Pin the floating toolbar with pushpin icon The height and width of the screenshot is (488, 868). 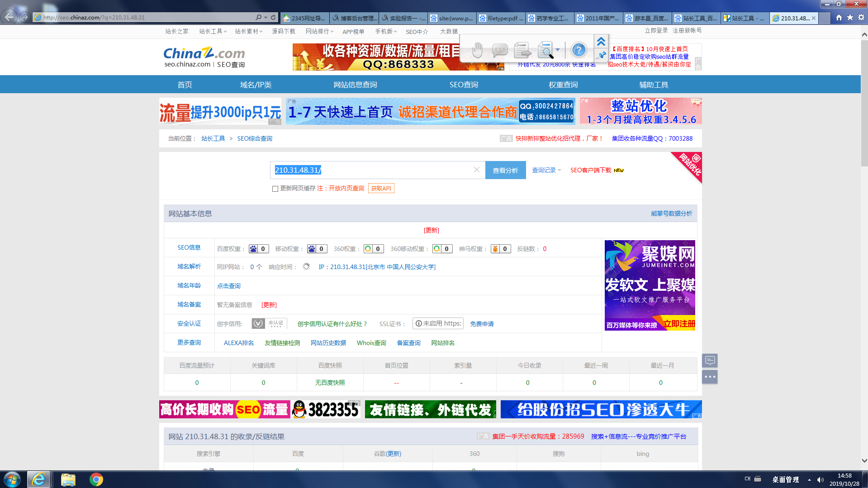[x=601, y=56]
